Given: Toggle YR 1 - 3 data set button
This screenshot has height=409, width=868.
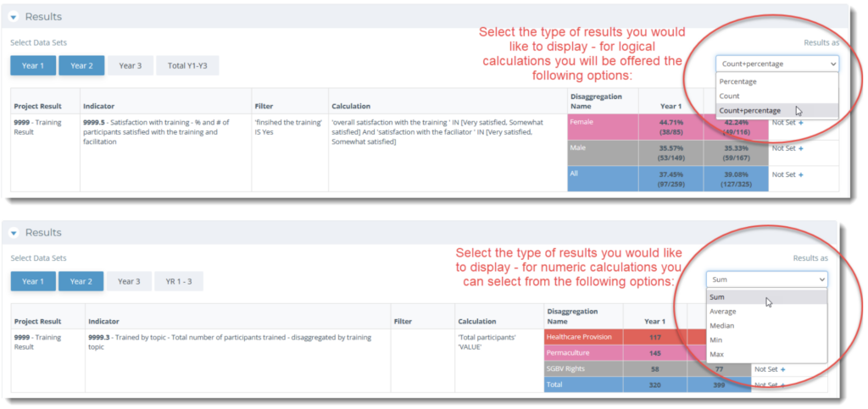Looking at the screenshot, I should [x=179, y=281].
